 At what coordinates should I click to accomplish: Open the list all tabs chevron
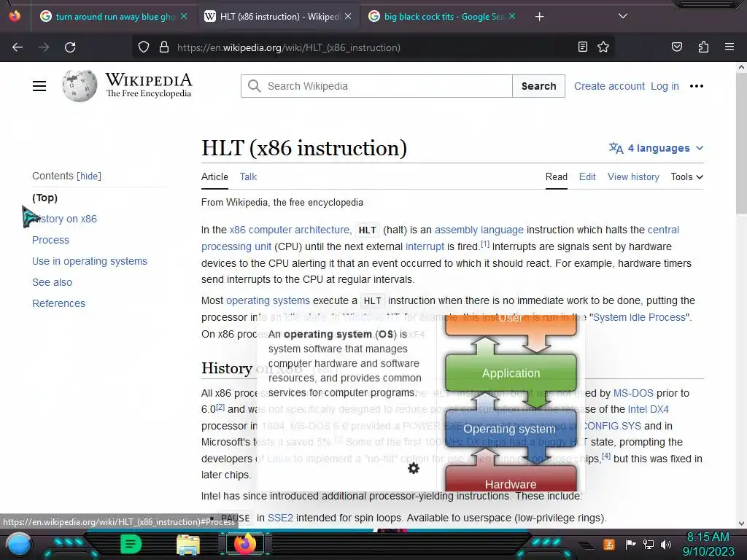(622, 16)
